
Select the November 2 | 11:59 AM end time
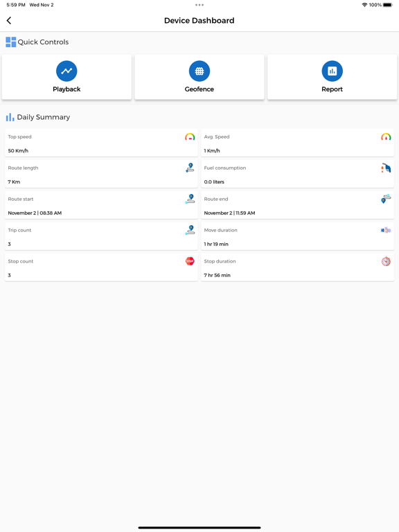(x=229, y=213)
